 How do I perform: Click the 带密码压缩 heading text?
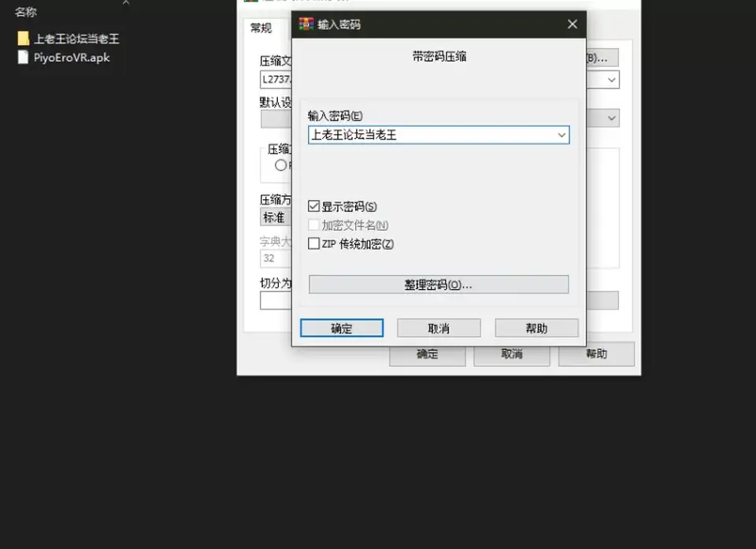click(439, 57)
